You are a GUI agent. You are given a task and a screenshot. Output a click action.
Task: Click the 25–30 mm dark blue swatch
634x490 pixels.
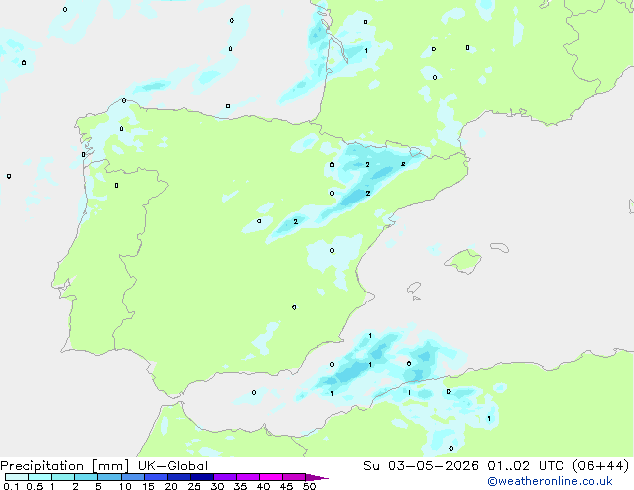point(201,477)
